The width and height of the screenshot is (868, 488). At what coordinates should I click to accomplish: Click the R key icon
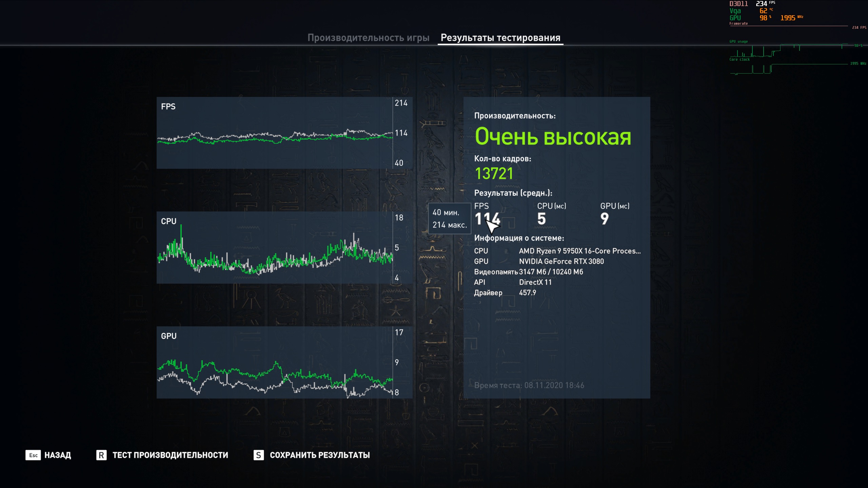coord(101,455)
